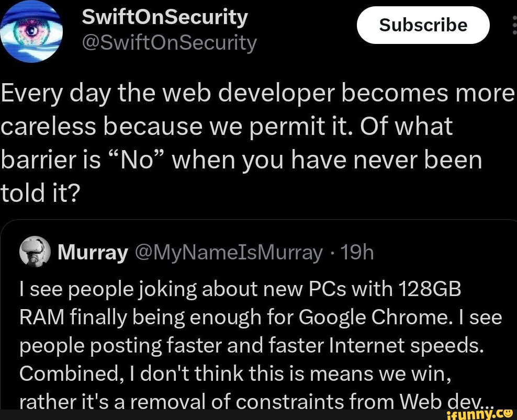Click the "128GB" text in quoted tweet
This screenshot has height=420, width=517.
[429, 289]
